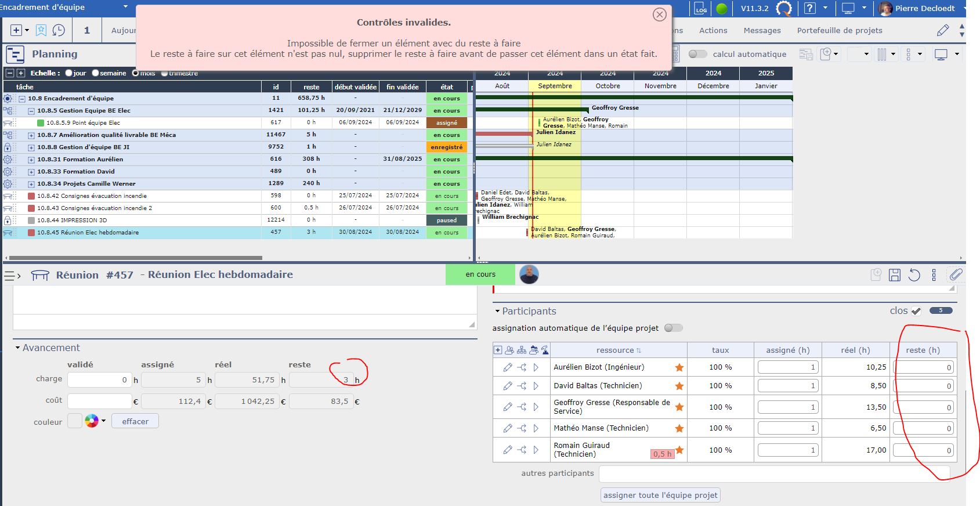This screenshot has width=980, height=506.
Task: Toggle the 'calcul automatique' switch
Action: pyautogui.click(x=697, y=54)
